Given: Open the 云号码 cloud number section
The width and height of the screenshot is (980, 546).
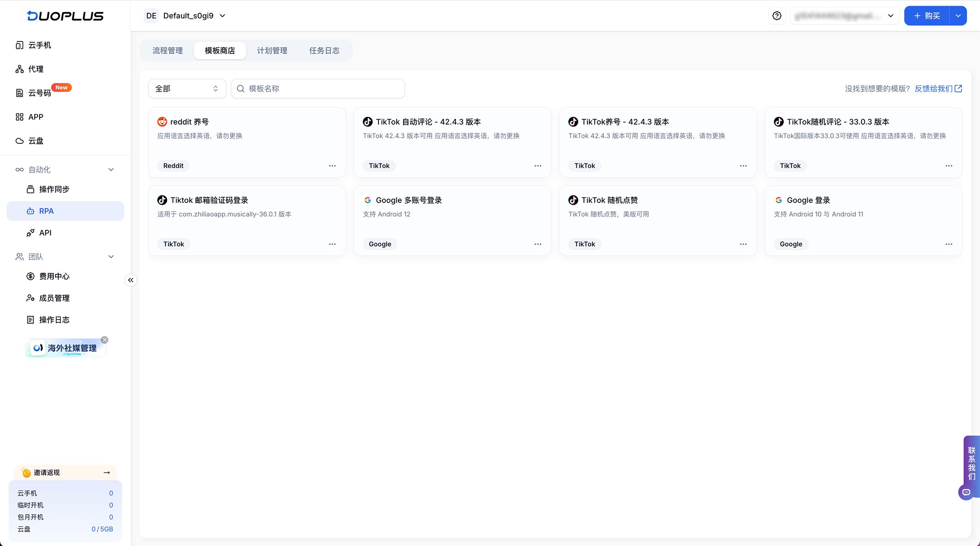Looking at the screenshot, I should (x=65, y=93).
